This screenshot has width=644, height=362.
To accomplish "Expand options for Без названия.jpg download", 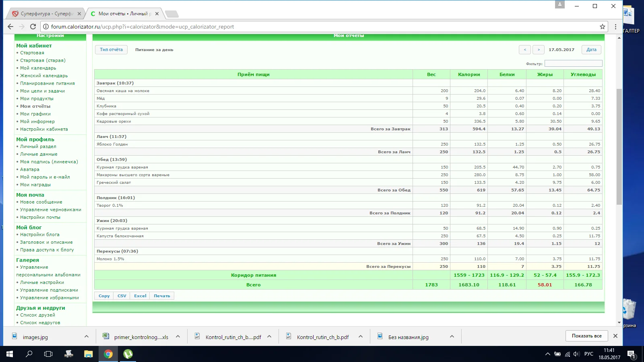I will coord(452,336).
